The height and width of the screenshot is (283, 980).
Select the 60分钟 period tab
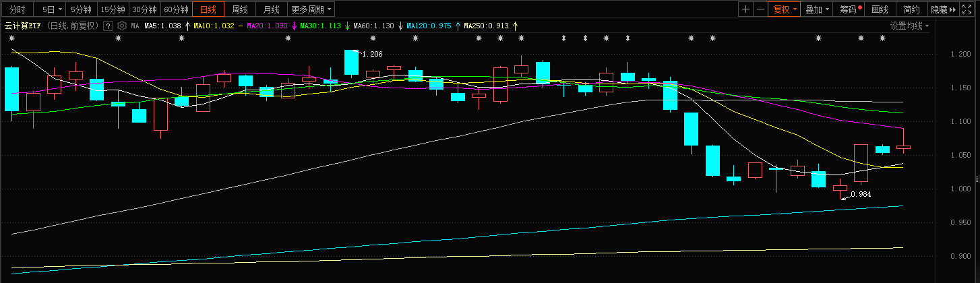(x=176, y=9)
